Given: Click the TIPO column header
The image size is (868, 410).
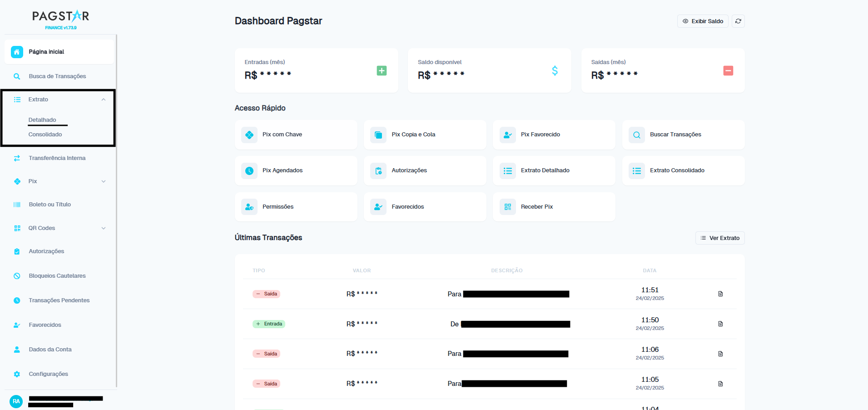Looking at the screenshot, I should click(259, 270).
